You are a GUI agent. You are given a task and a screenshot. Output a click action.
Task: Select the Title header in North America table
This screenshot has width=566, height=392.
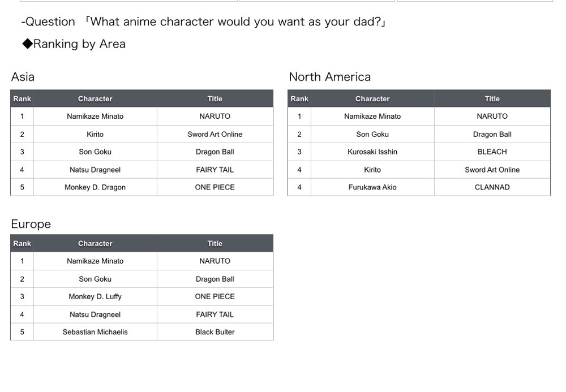492,99
